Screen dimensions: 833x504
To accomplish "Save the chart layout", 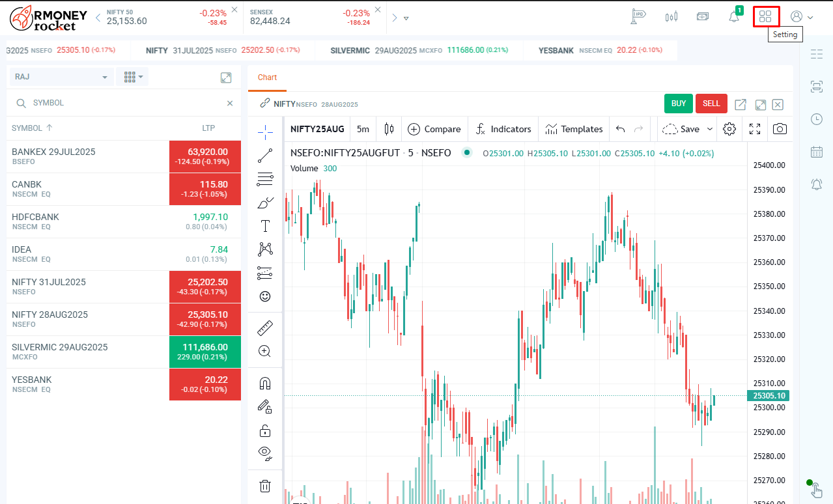I will coord(681,129).
